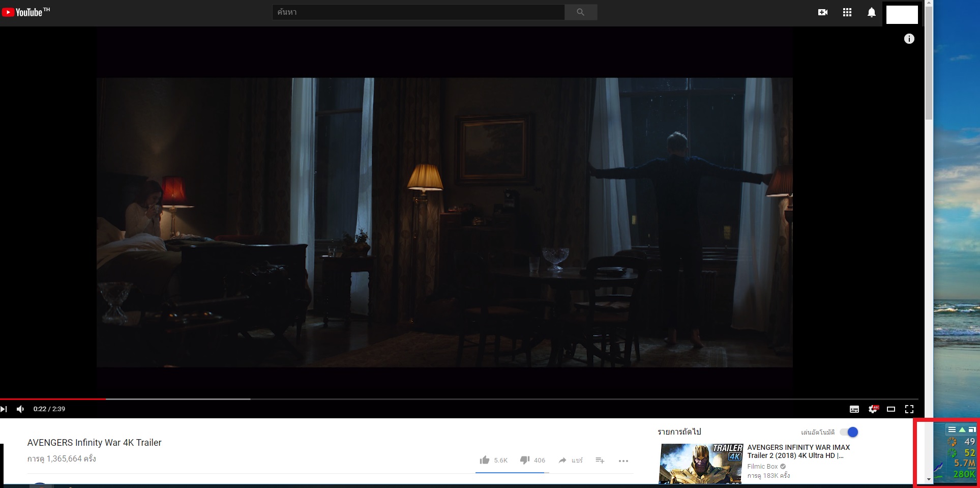Like the video thumbs up 5.6K
The width and height of the screenshot is (980, 488).
coord(493,460)
